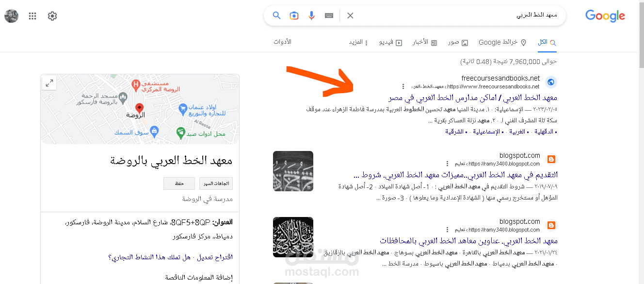Click the Google logo

pos(605,16)
